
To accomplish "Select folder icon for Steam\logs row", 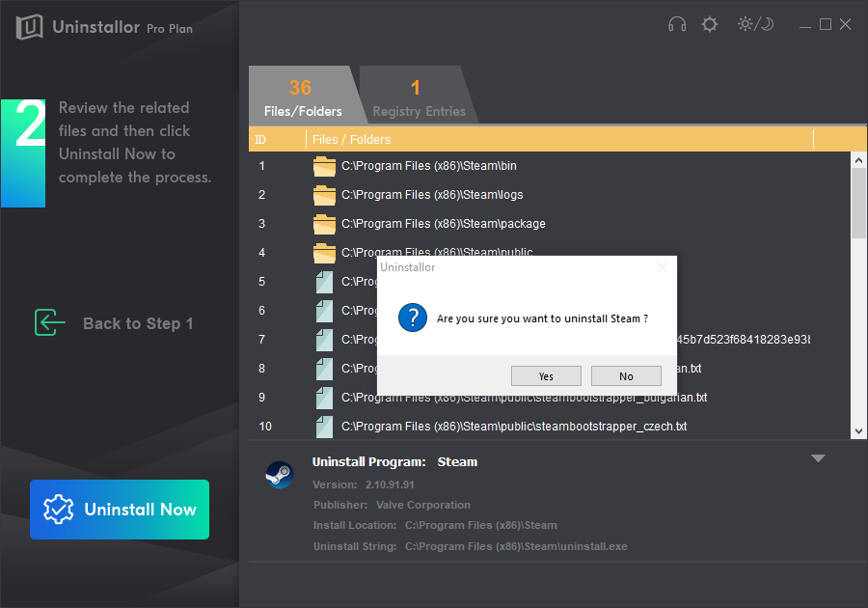I will pyautogui.click(x=324, y=195).
